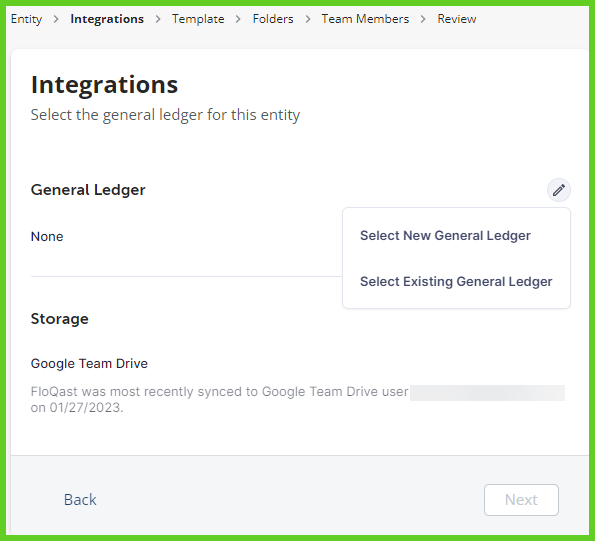Click the Google Team Drive storage label

(89, 363)
